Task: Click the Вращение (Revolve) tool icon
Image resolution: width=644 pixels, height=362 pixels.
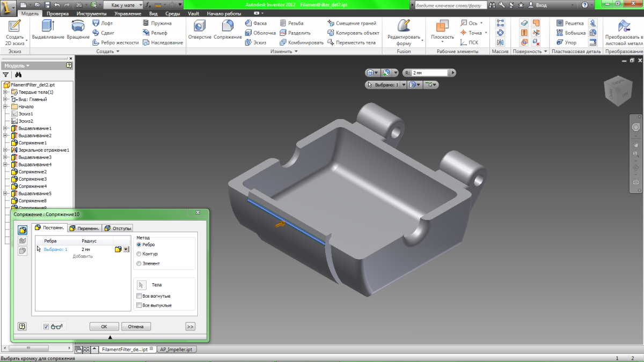Action: [x=78, y=29]
